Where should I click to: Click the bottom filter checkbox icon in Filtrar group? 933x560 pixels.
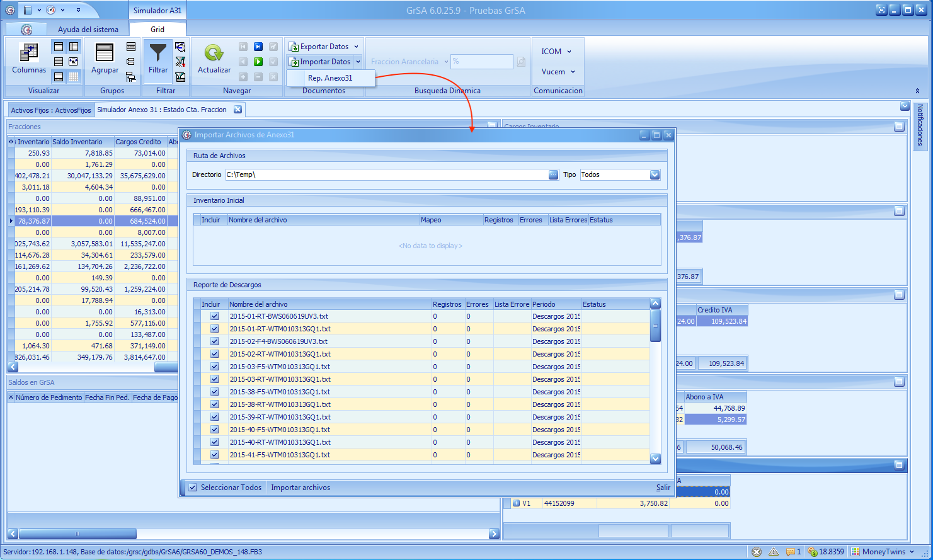[x=180, y=77]
